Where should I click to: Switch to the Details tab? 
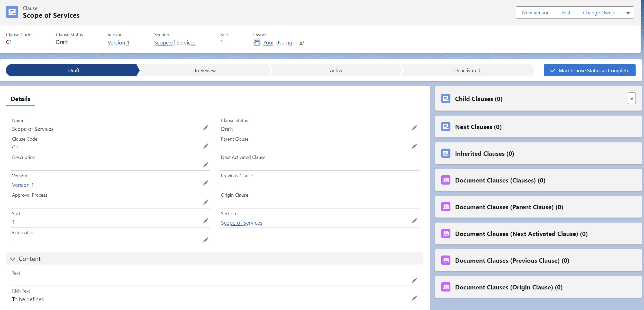[x=21, y=99]
